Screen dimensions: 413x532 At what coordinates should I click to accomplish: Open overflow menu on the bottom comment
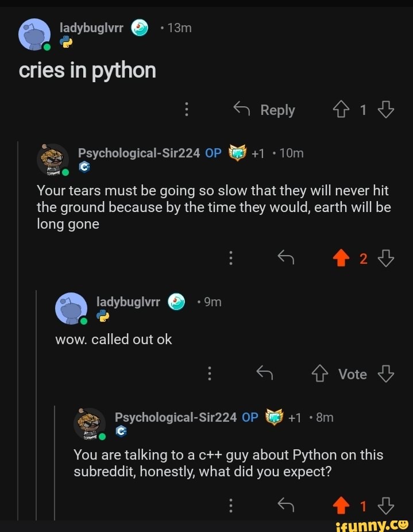(231, 506)
